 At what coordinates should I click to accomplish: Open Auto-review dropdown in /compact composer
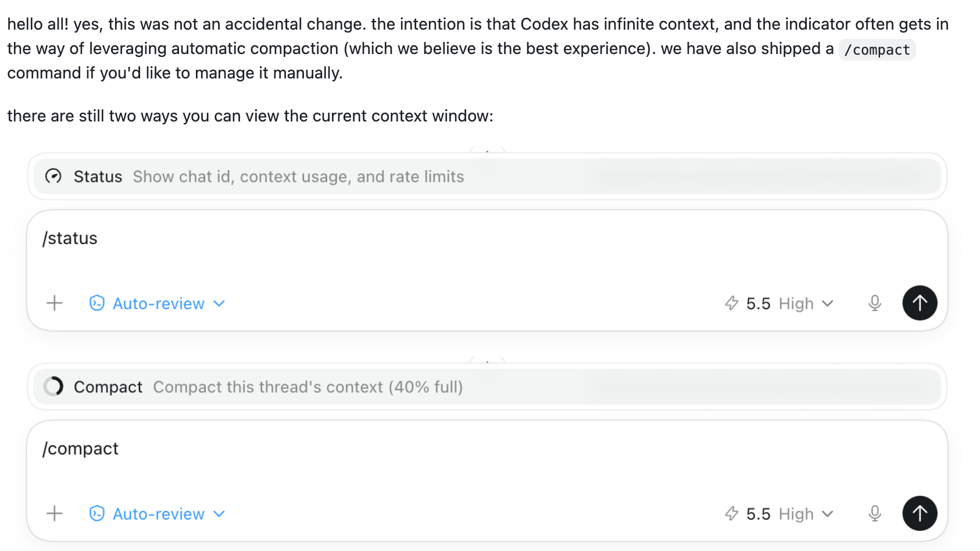coord(157,514)
